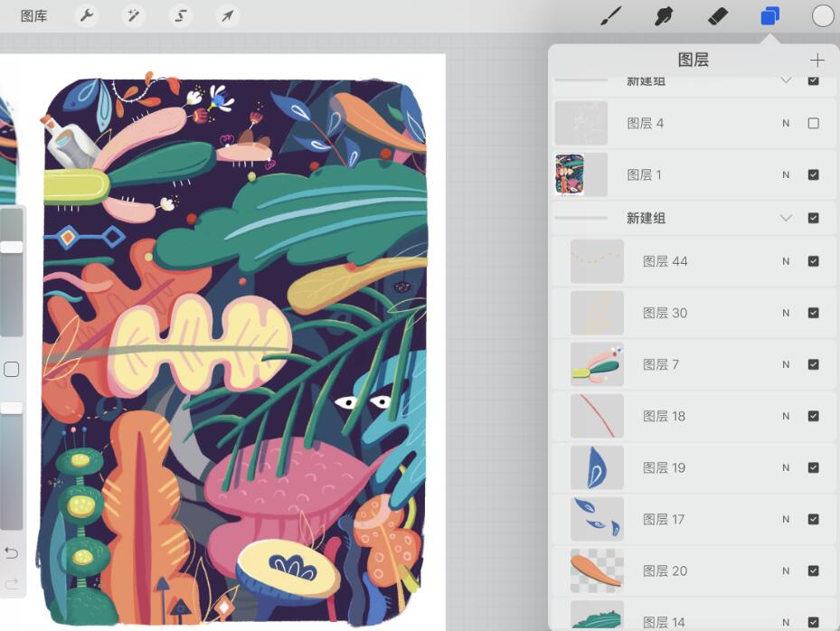Viewport: 840px width, 631px height.
Task: Open blend mode N for 图层 4
Action: pos(786,123)
